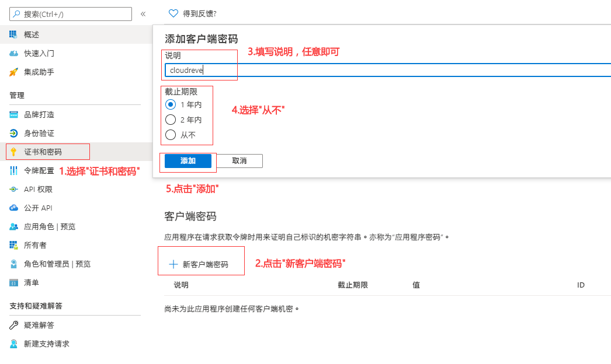Click the 集成助手 rocket icon

(13, 72)
